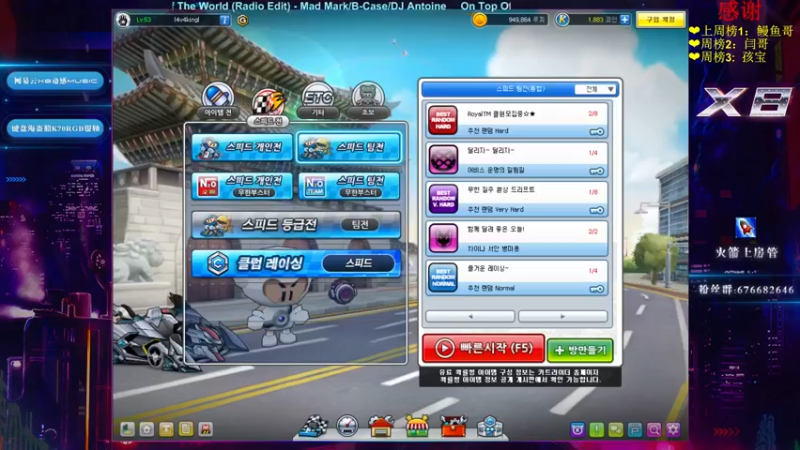Image resolution: width=800 pixels, height=450 pixels.
Task: Click the yellow T icon bottom-left
Action: coord(166,429)
